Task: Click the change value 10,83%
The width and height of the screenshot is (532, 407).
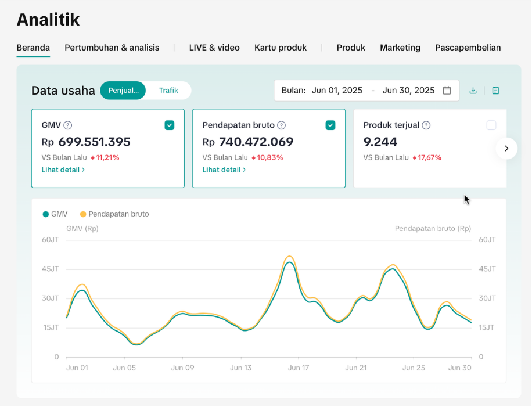Action: (x=267, y=158)
